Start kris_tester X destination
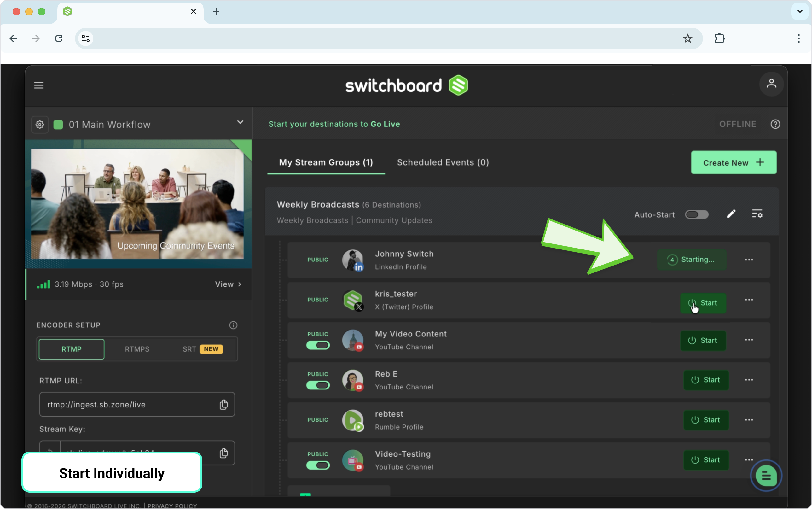 click(x=703, y=303)
